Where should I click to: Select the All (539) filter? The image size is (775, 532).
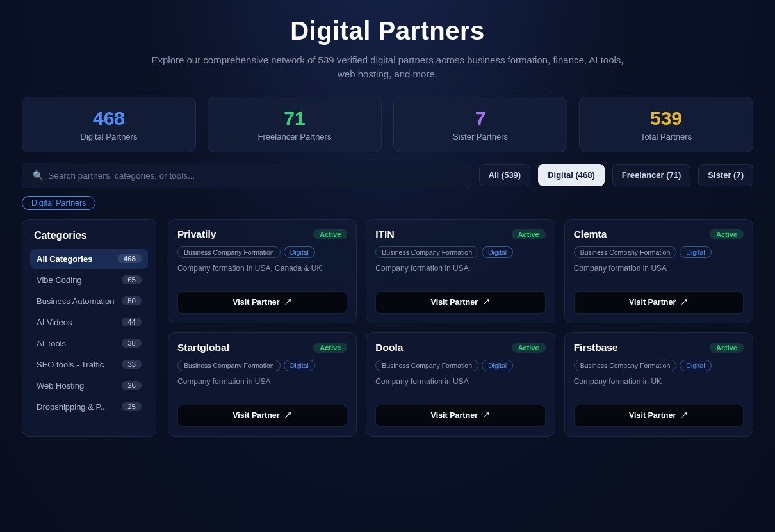click(505, 175)
